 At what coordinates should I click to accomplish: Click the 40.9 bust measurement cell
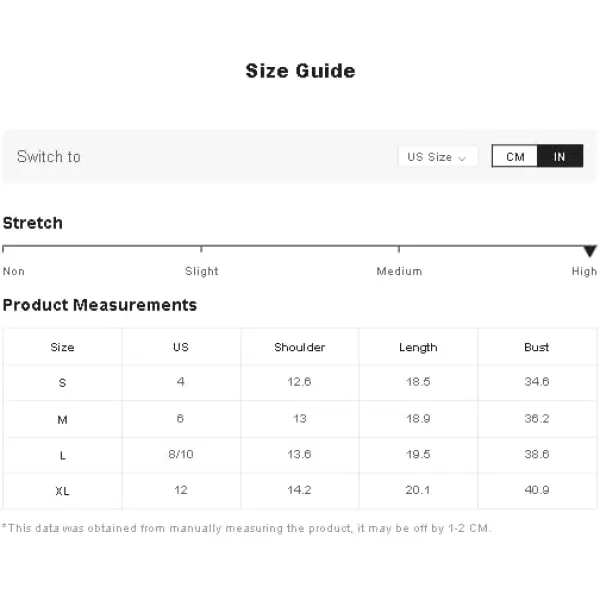(537, 490)
